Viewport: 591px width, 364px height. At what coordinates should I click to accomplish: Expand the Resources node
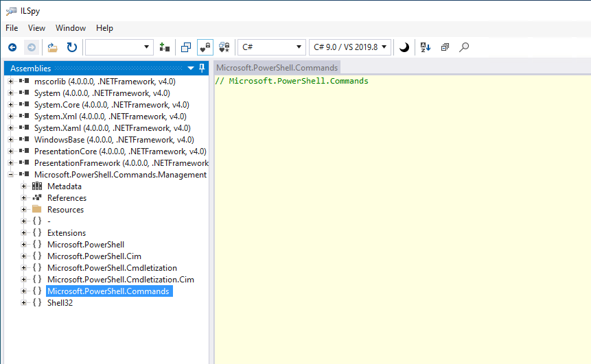pyautogui.click(x=24, y=210)
